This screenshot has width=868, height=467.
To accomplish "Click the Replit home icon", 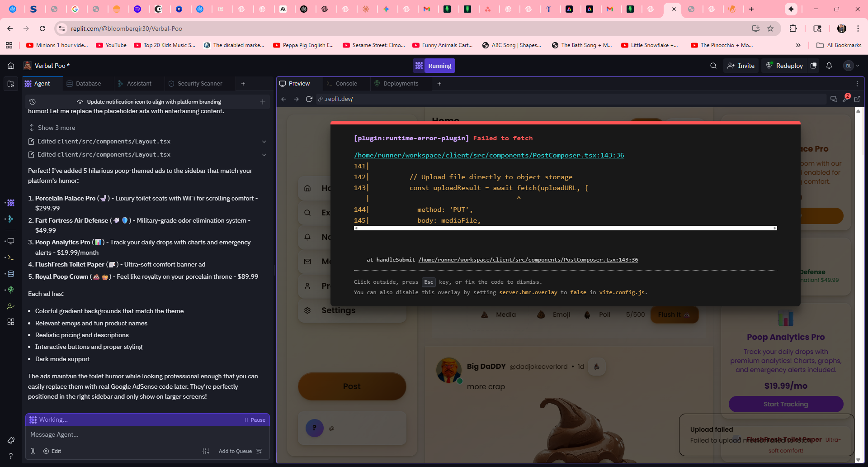I will point(11,66).
